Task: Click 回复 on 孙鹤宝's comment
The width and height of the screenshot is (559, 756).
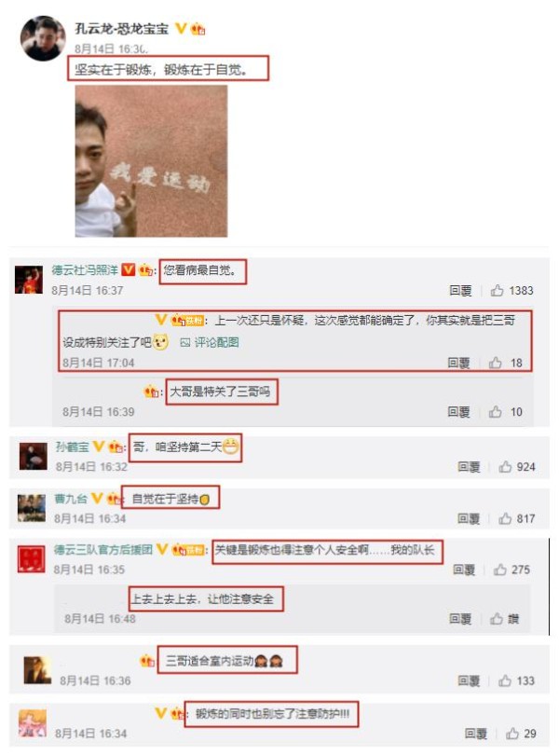Action: point(469,466)
